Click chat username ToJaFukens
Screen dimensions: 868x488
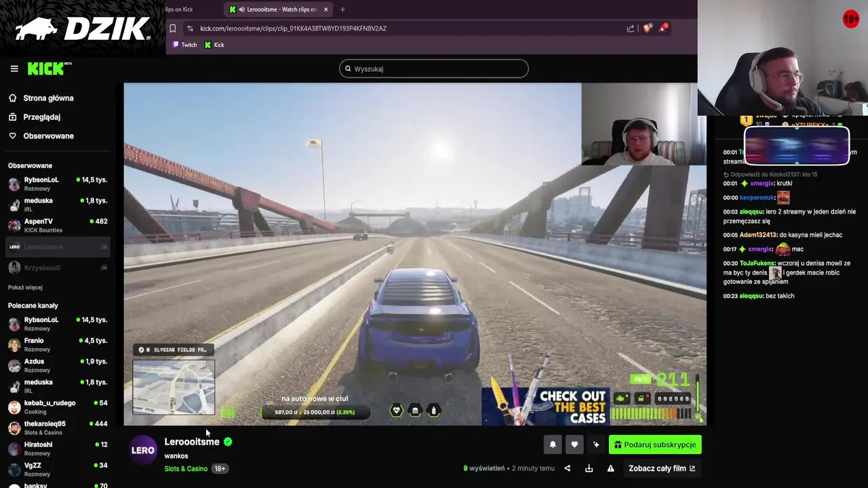tap(757, 263)
